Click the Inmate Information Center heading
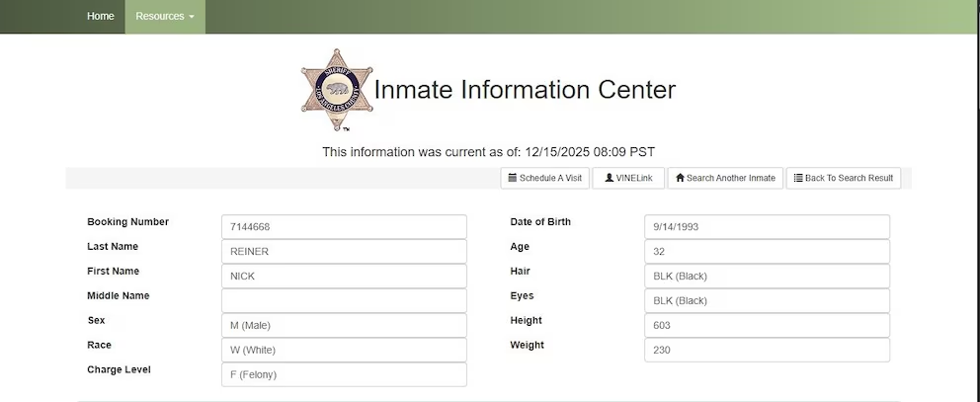 525,90
